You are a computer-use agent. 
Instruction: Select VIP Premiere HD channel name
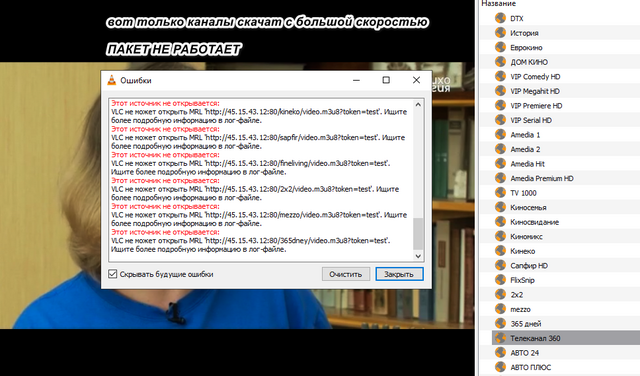536,106
